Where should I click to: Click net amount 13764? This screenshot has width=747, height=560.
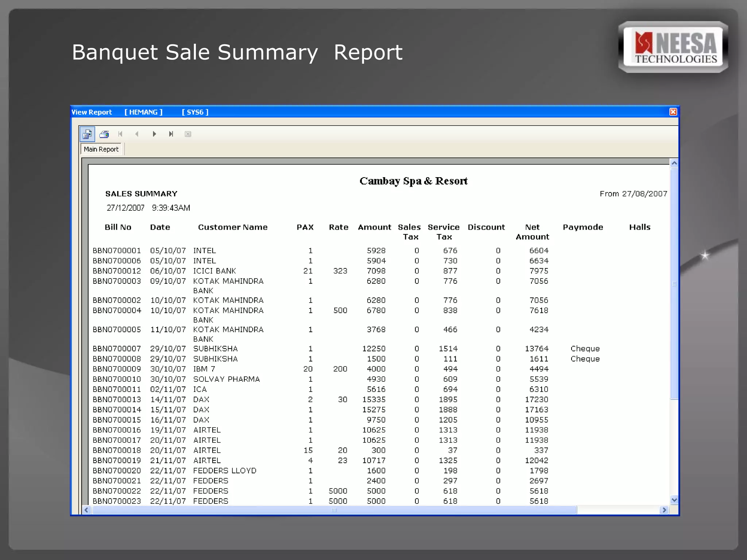pos(537,349)
